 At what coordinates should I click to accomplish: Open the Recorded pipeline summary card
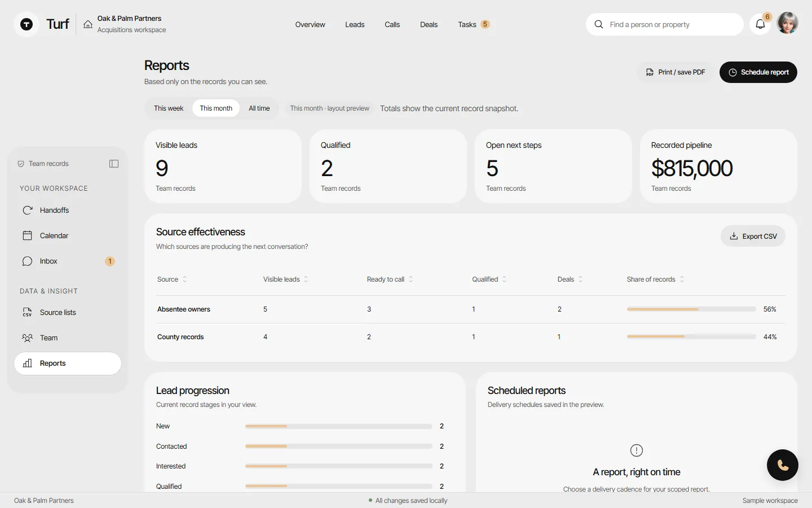tap(718, 167)
